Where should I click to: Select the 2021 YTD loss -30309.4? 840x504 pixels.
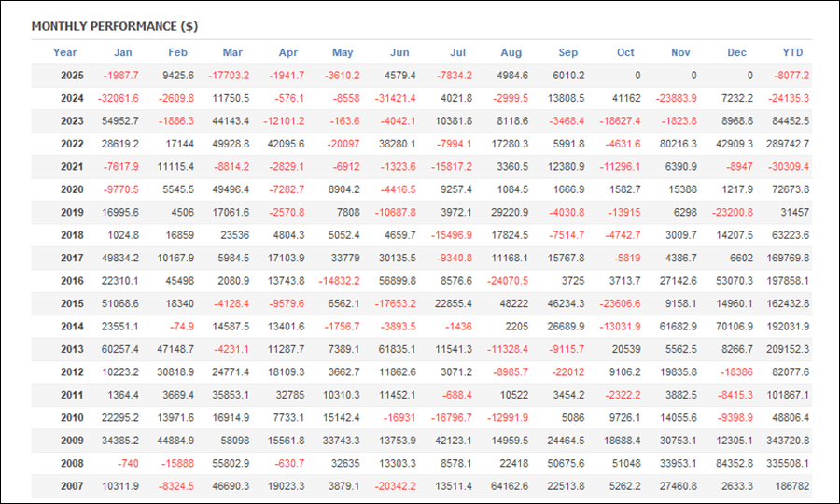pos(786,167)
